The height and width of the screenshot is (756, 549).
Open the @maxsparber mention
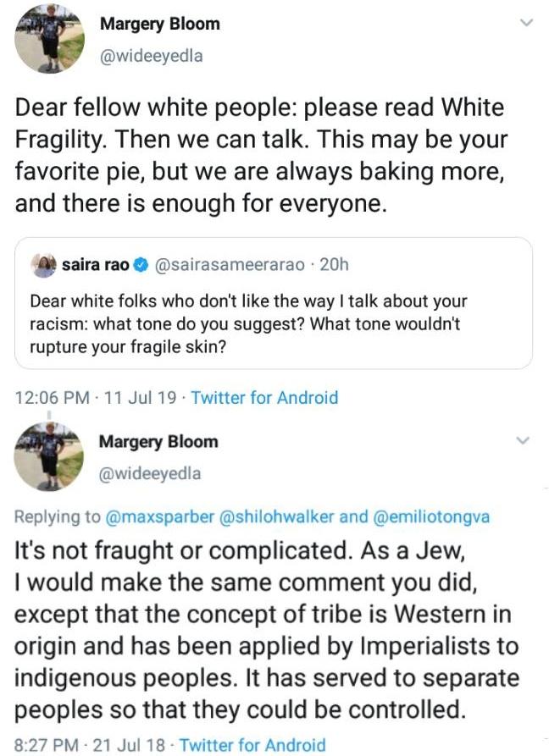(x=162, y=516)
